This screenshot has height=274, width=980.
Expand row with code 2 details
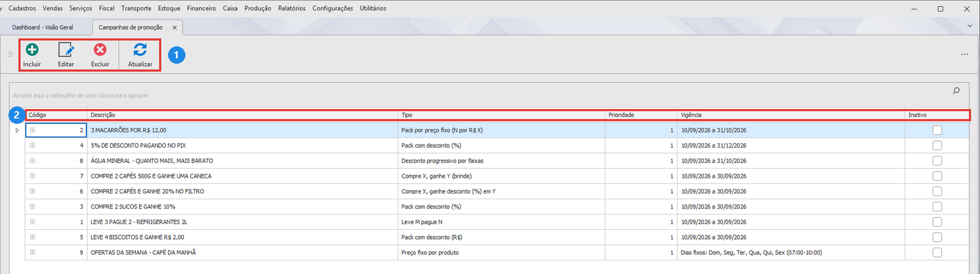pos(32,130)
